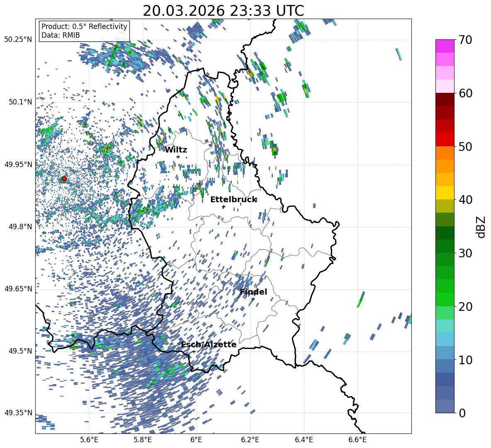Click the dBZ colorbar axis label
The height and width of the screenshot is (448, 491).
click(481, 227)
